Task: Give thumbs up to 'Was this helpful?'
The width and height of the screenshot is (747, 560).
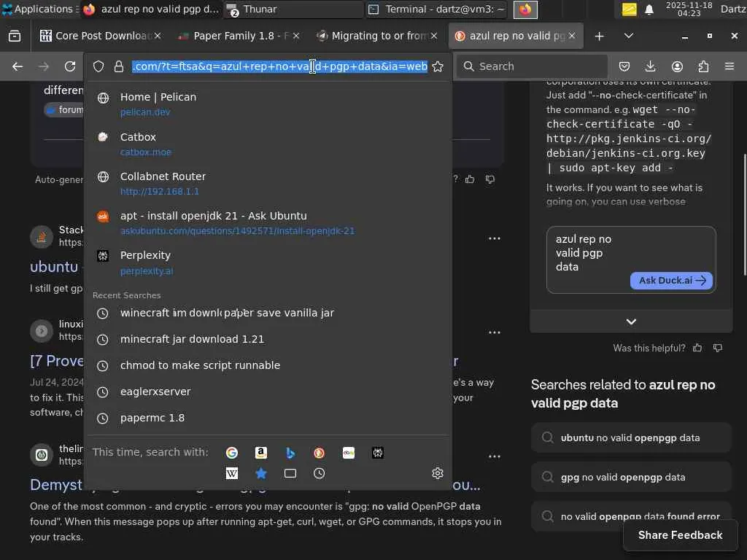Action: (697, 348)
